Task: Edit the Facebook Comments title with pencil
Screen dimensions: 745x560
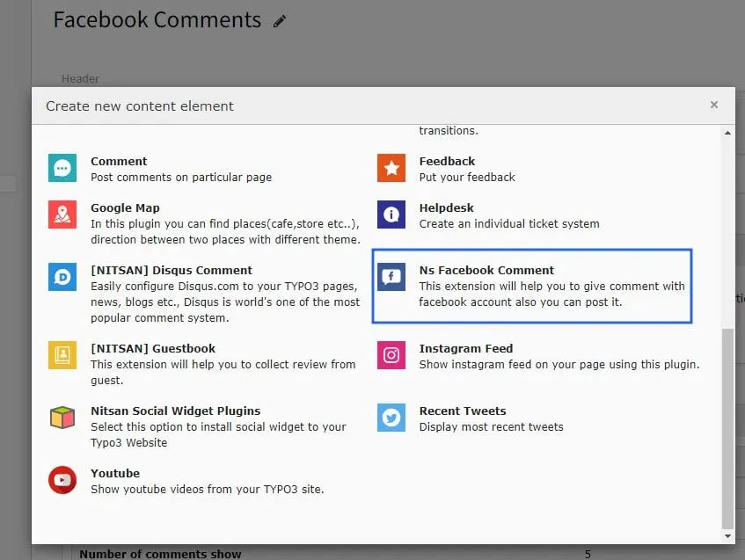Action: 280,21
